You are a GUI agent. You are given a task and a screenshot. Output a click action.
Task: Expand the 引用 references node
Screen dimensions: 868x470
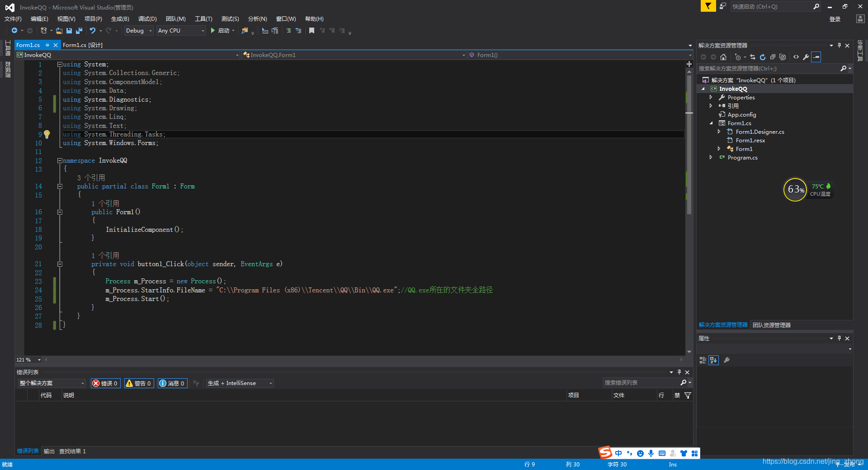[711, 106]
